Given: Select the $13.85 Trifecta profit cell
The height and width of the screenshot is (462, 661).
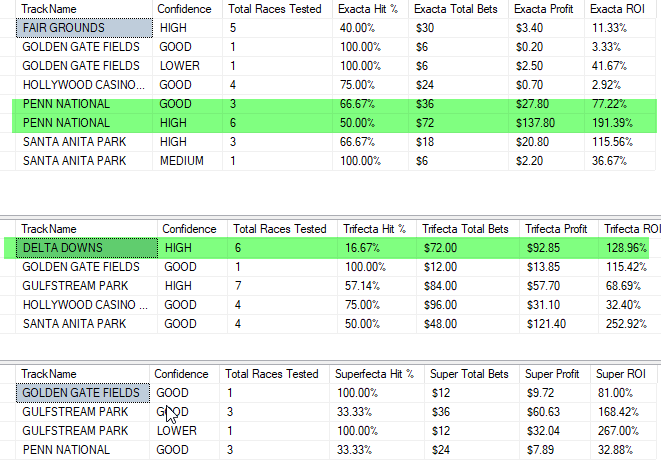Looking at the screenshot, I should pyautogui.click(x=559, y=267).
